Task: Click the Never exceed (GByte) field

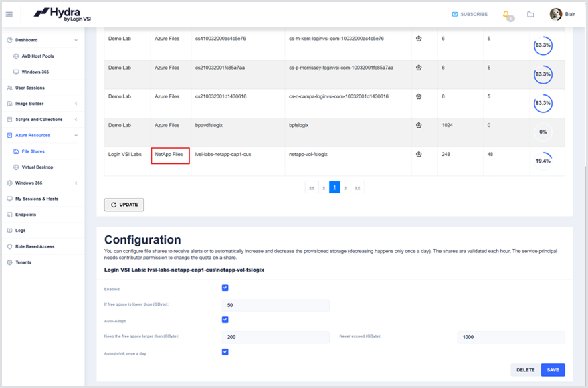Action: (x=510, y=337)
